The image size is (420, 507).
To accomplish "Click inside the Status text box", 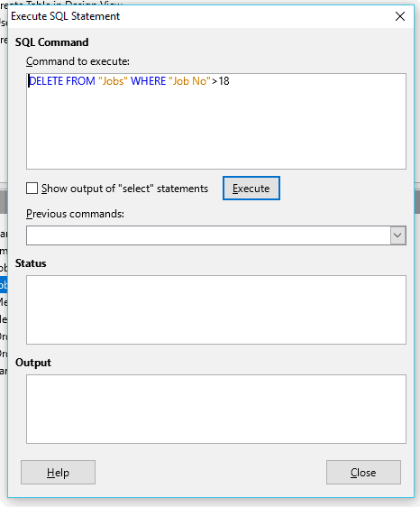I will click(x=216, y=309).
